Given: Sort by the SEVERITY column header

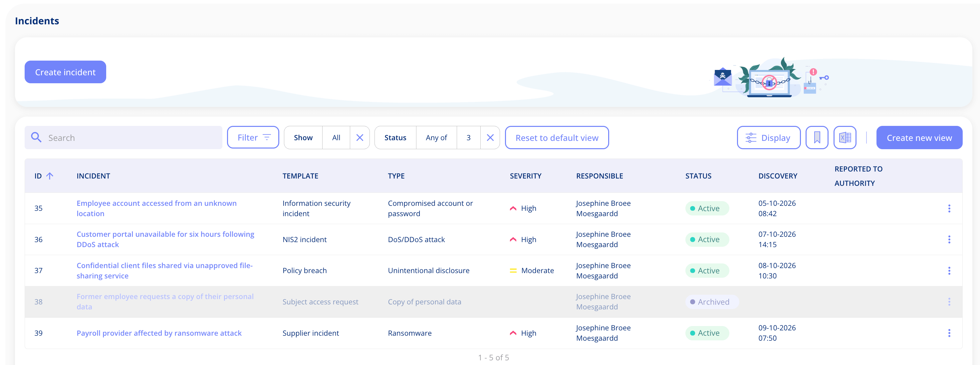Looking at the screenshot, I should (525, 176).
